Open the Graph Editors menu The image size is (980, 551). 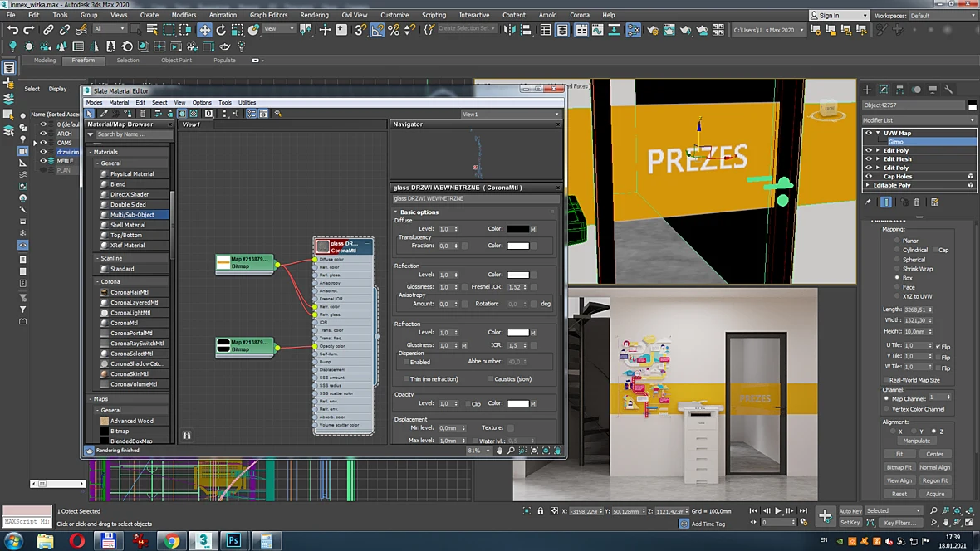coord(269,15)
